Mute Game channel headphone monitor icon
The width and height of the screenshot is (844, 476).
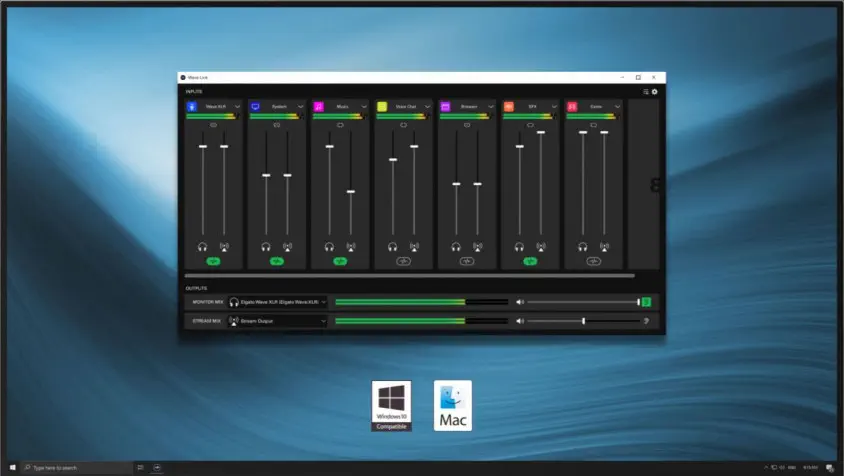[x=583, y=247]
